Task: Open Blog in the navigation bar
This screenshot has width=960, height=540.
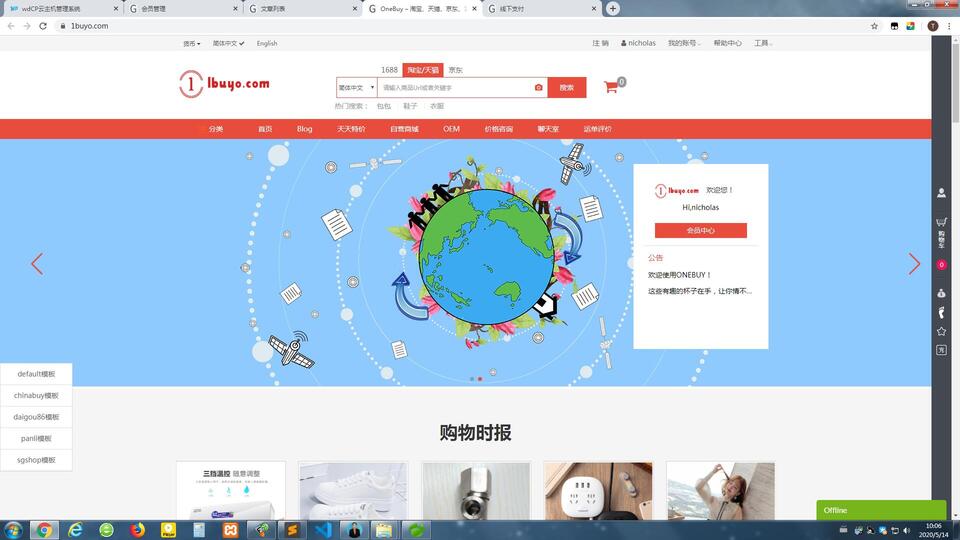Action: (304, 129)
